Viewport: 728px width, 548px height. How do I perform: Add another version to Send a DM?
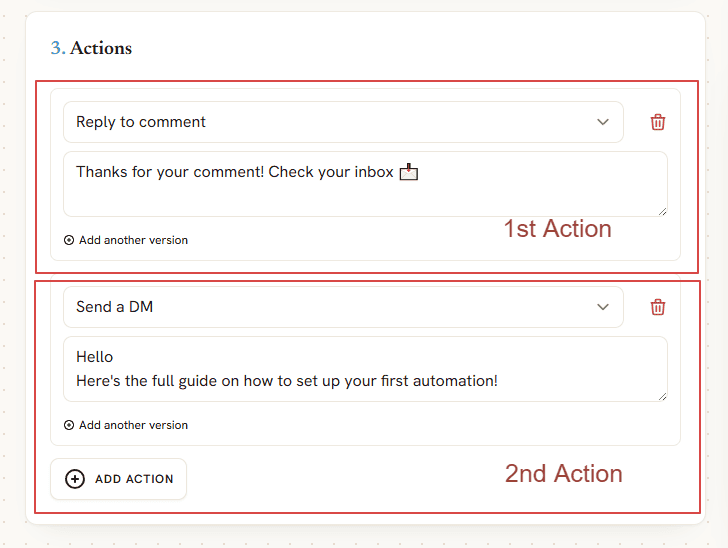click(x=126, y=425)
